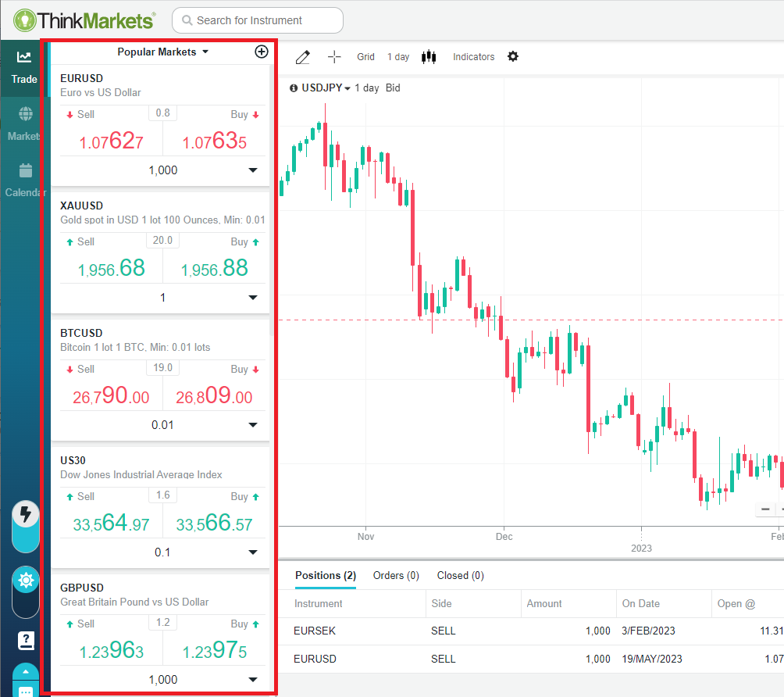784x697 pixels.
Task: Open the Indicators menu
Action: 473,57
